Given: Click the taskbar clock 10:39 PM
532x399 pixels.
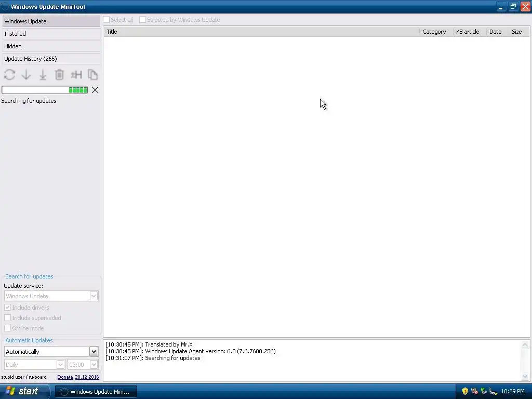Looking at the screenshot, I should [513, 392].
